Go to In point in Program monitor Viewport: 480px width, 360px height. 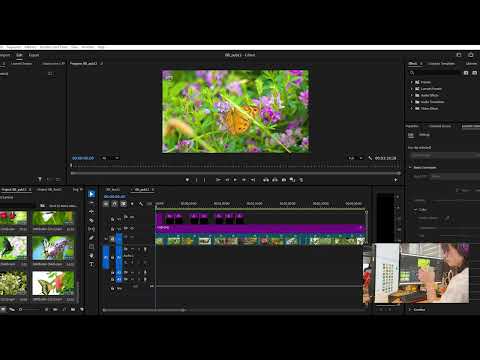click(218, 180)
